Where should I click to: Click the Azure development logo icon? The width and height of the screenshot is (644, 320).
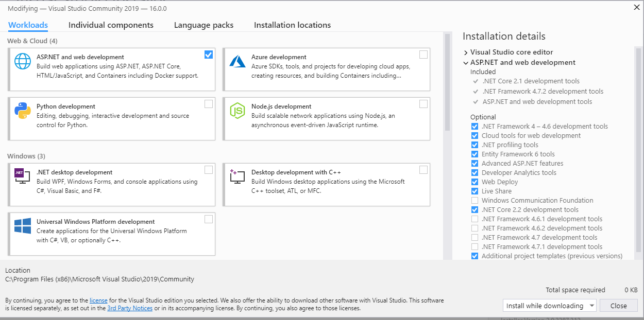(x=238, y=61)
